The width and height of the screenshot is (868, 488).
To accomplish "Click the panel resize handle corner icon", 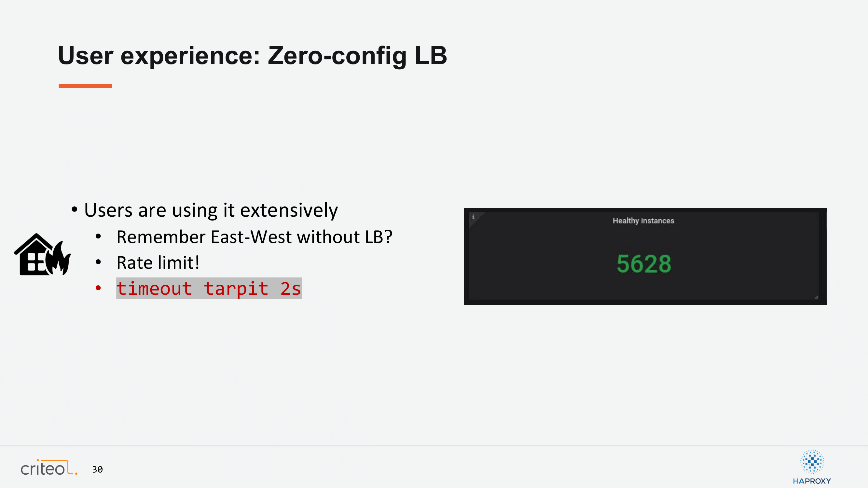I will coord(816,297).
